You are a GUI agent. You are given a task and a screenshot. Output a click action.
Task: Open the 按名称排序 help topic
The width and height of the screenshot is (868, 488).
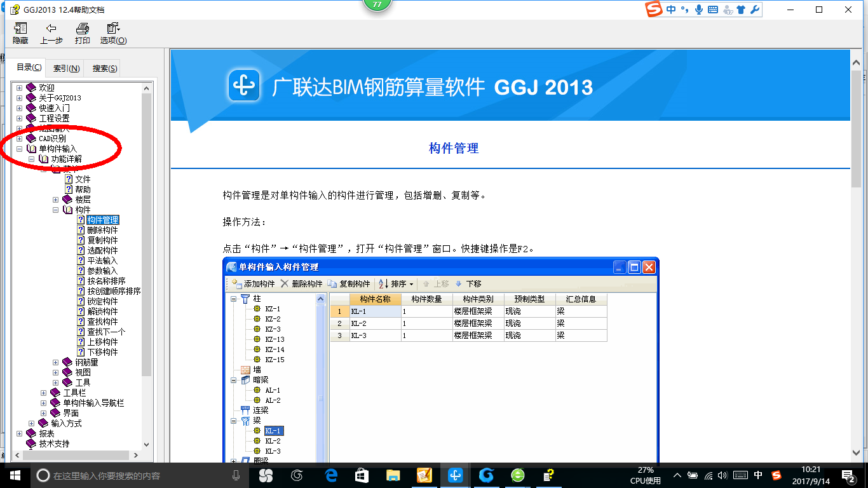click(x=106, y=281)
